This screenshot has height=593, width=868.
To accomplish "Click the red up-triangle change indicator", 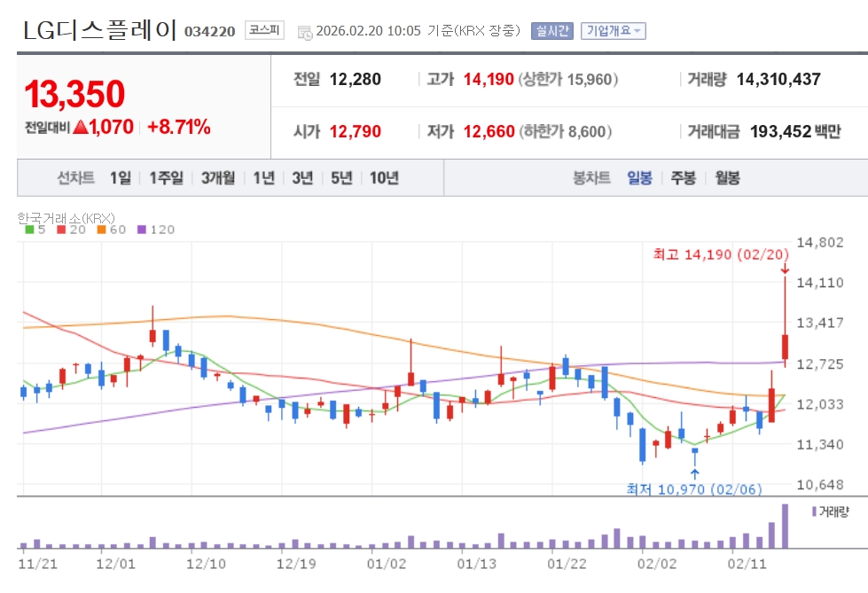I will (x=81, y=127).
